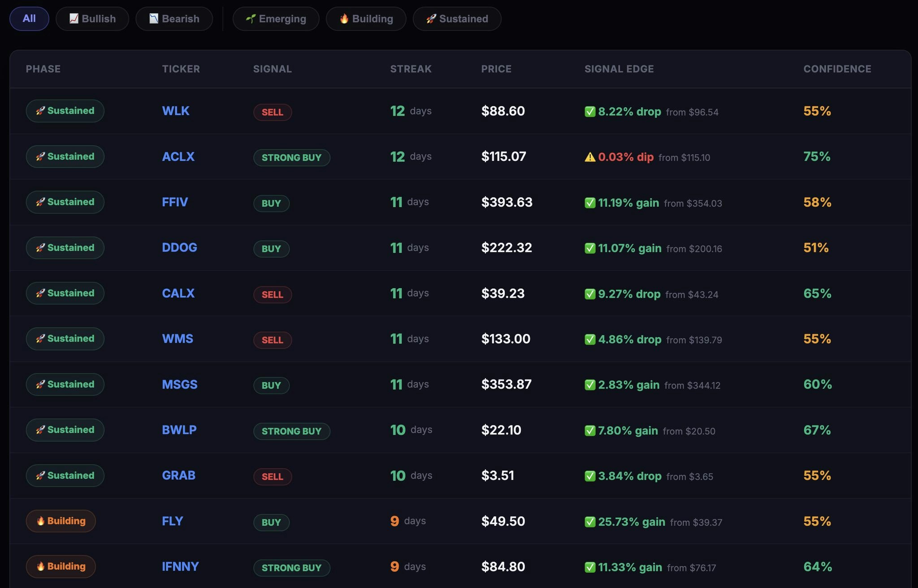Click the BUY badge in FLY row
Screen dimensions: 918x588
(271, 522)
